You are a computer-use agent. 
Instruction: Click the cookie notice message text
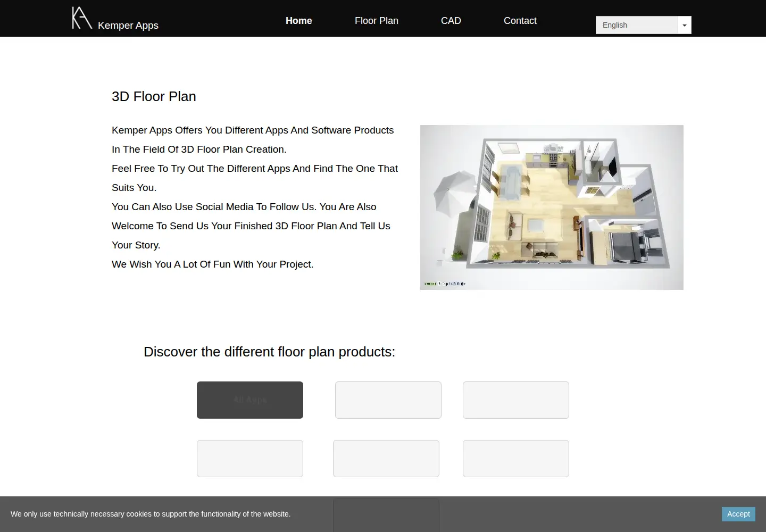pyautogui.click(x=151, y=514)
